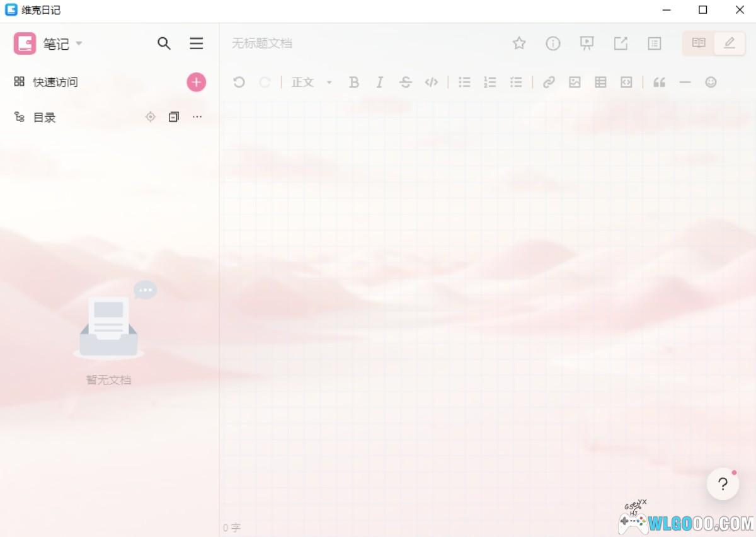The image size is (756, 537).
Task: Insert a table
Action: click(600, 82)
